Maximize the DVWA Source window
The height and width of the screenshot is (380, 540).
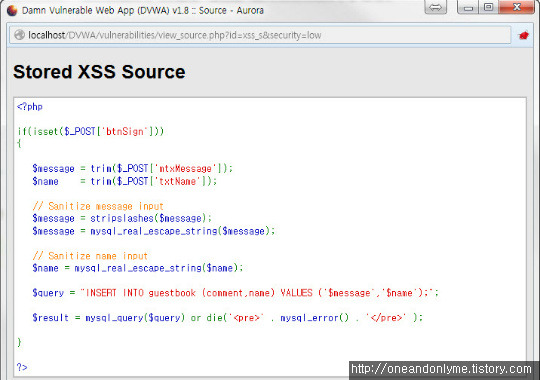tap(488, 7)
